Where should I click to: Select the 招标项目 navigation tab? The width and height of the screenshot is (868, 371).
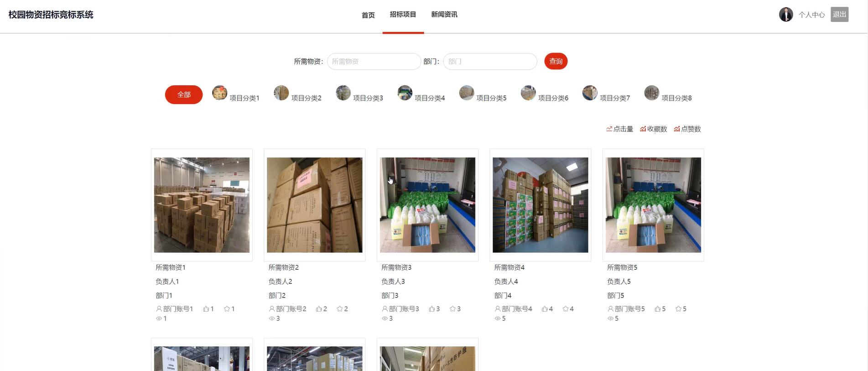[x=403, y=15]
